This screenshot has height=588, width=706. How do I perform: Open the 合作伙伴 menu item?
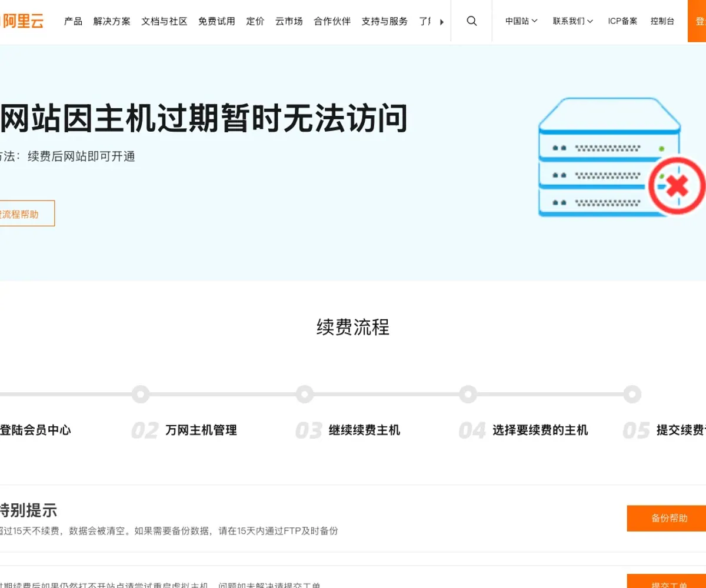[x=332, y=21]
